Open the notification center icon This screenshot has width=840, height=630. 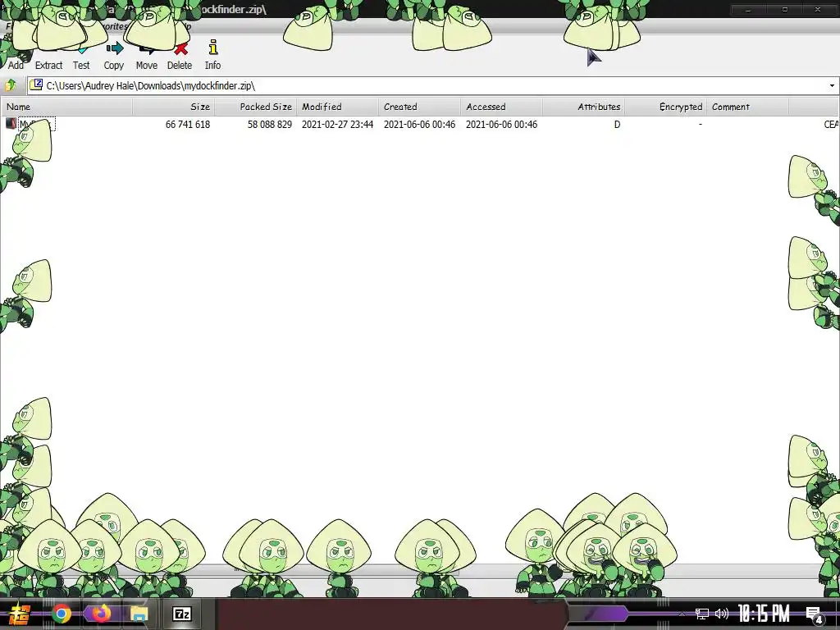pos(815,615)
